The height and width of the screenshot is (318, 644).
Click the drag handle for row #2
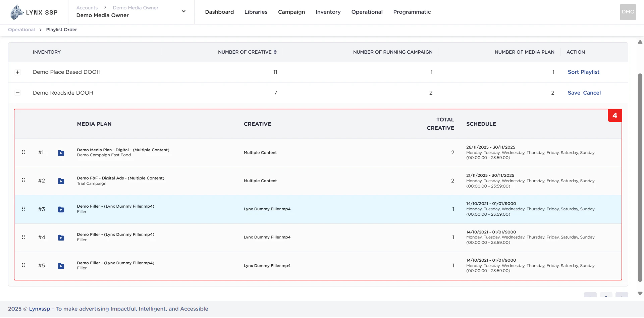pos(23,180)
